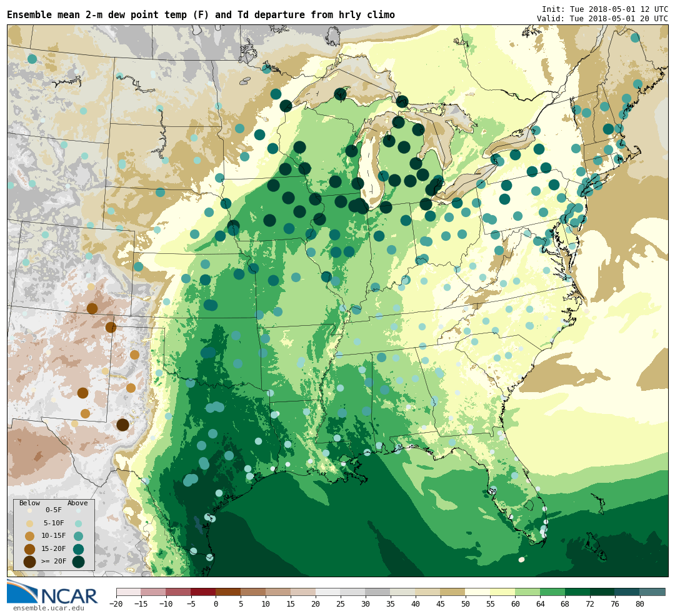This screenshot has width=675, height=616.
Task: Click the colorbar swatch right of 80
Action: [x=652, y=592]
